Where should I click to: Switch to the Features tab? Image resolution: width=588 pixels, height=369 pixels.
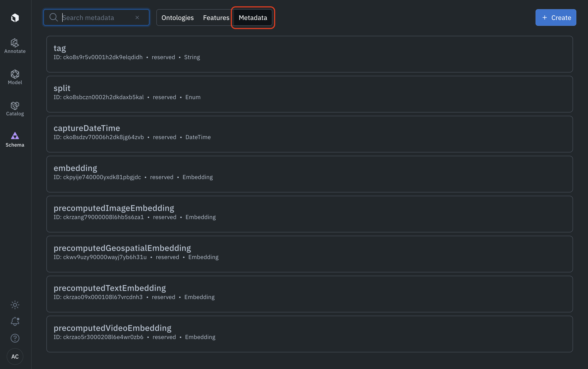coord(216,17)
